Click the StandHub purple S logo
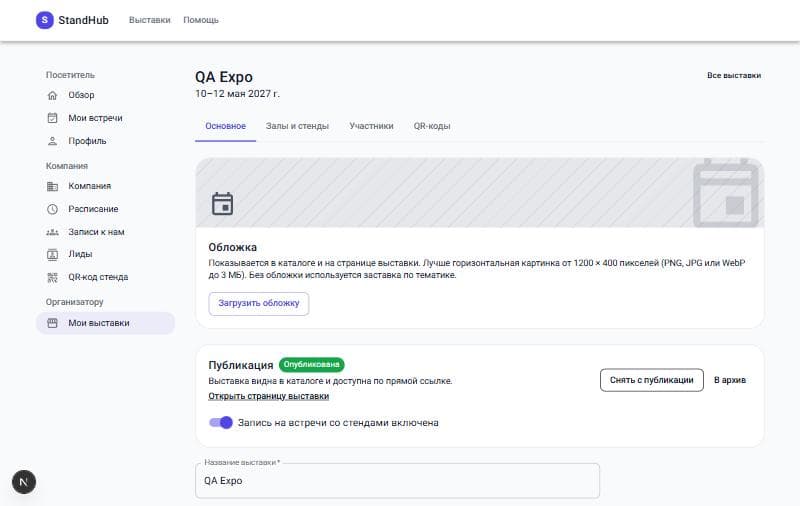800x506 pixels. [x=44, y=20]
